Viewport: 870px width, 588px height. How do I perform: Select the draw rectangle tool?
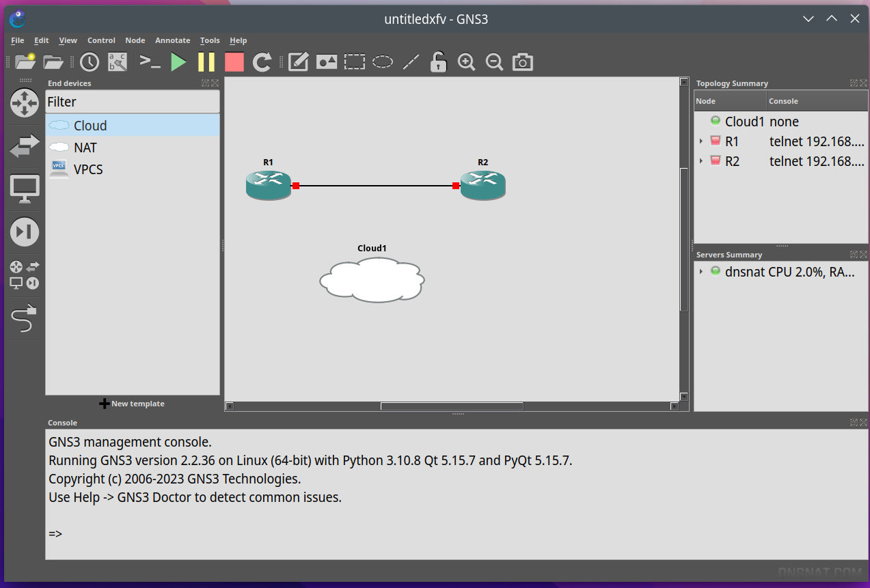pos(354,62)
